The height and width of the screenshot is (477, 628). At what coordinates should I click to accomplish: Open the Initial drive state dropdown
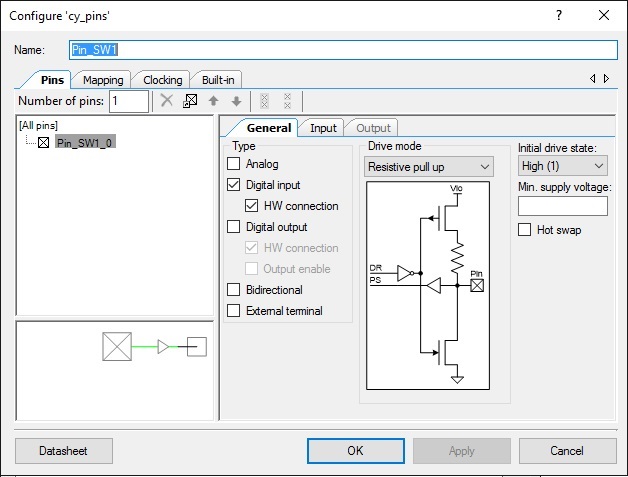562,166
